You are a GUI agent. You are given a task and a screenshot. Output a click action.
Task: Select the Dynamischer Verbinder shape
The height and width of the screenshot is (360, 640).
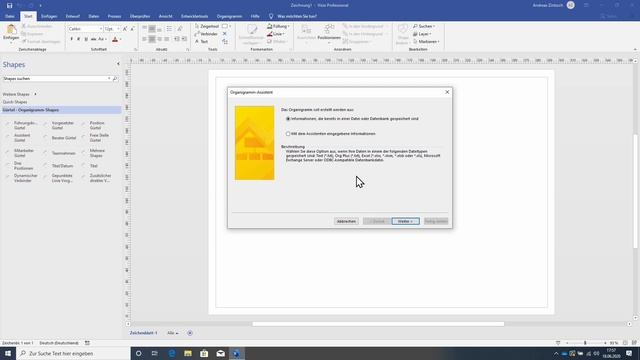[22, 178]
